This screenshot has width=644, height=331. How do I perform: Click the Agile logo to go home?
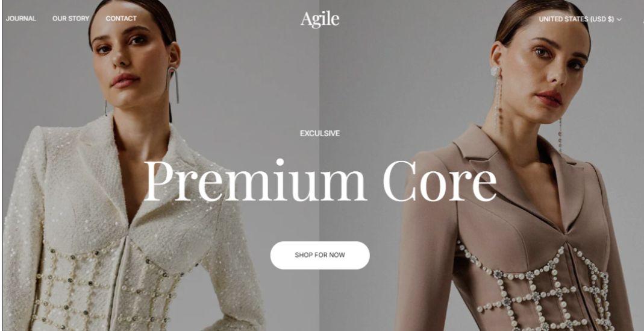pyautogui.click(x=320, y=19)
